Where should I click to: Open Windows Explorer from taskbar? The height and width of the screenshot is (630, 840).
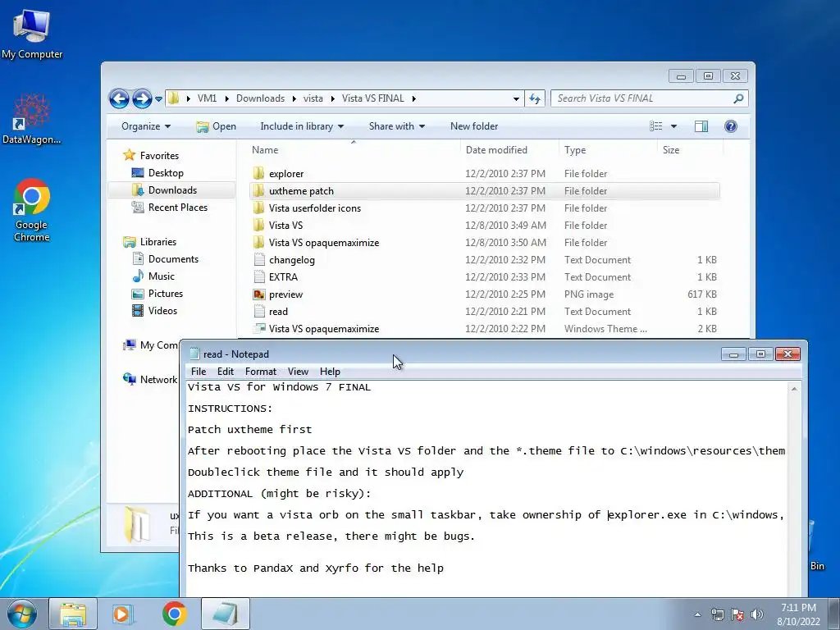point(73,614)
